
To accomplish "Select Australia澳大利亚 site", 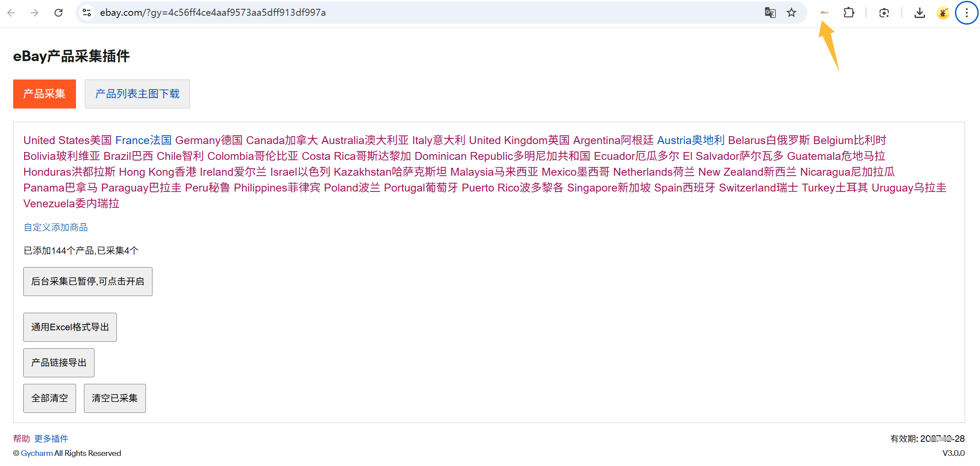I will coord(365,141).
